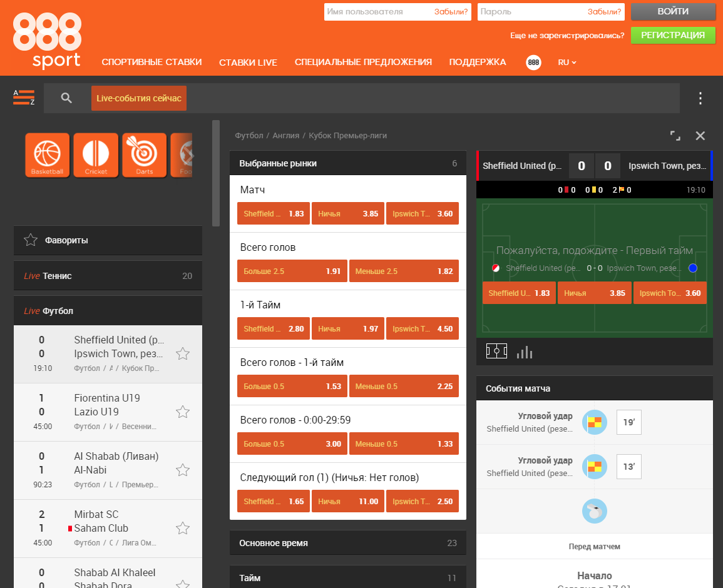Screen dimensions: 723x588
Task: Click the green Регистрация button
Action: tap(673, 35)
